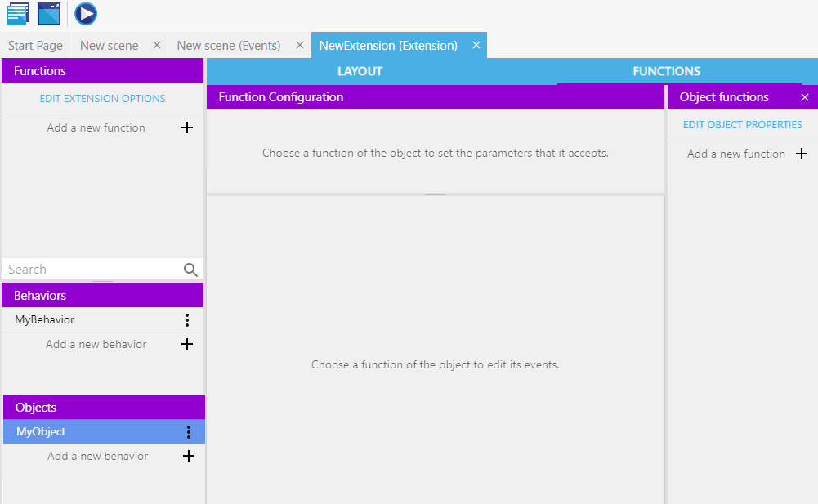Open the Start Page tab
The height and width of the screenshot is (504, 818).
34,45
